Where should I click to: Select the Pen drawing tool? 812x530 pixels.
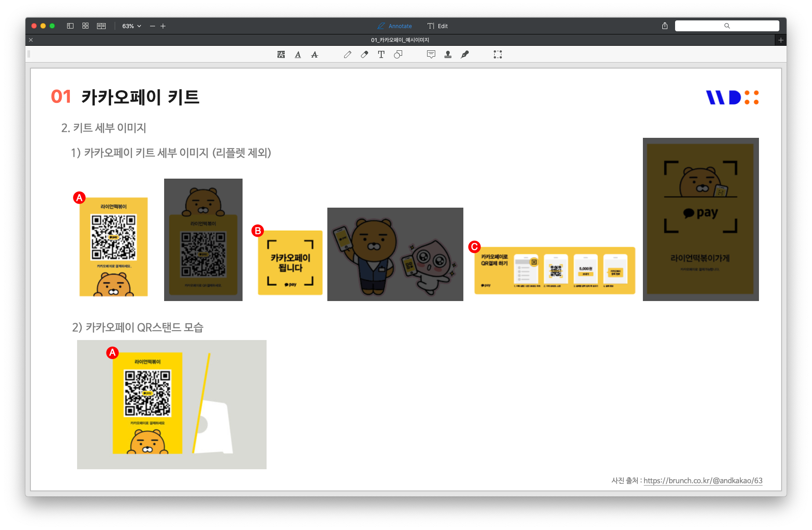pyautogui.click(x=348, y=54)
